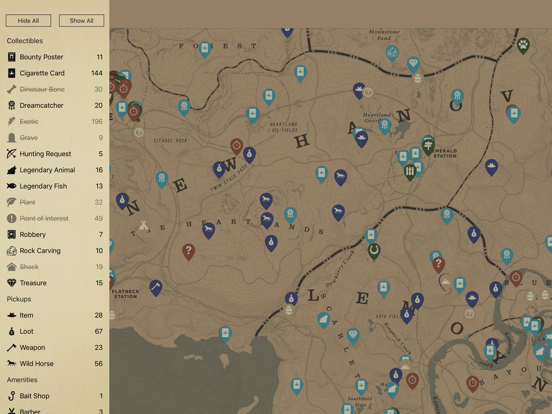Enable the Plant category
This screenshot has height=414, width=552.
tap(55, 202)
